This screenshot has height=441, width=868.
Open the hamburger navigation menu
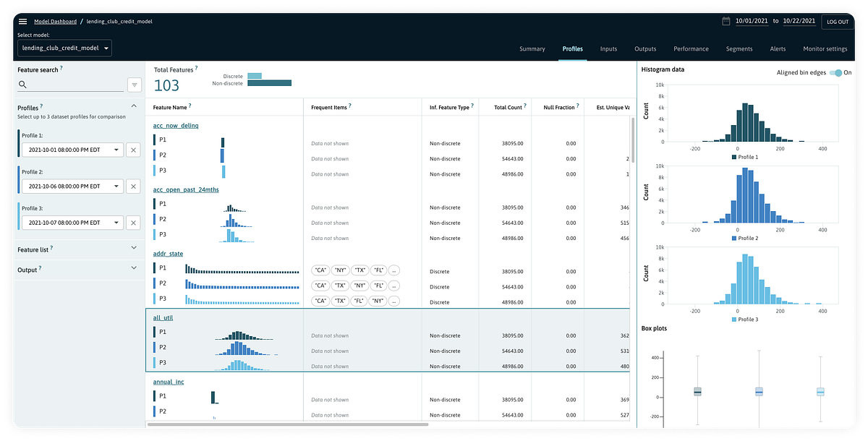pyautogui.click(x=22, y=21)
